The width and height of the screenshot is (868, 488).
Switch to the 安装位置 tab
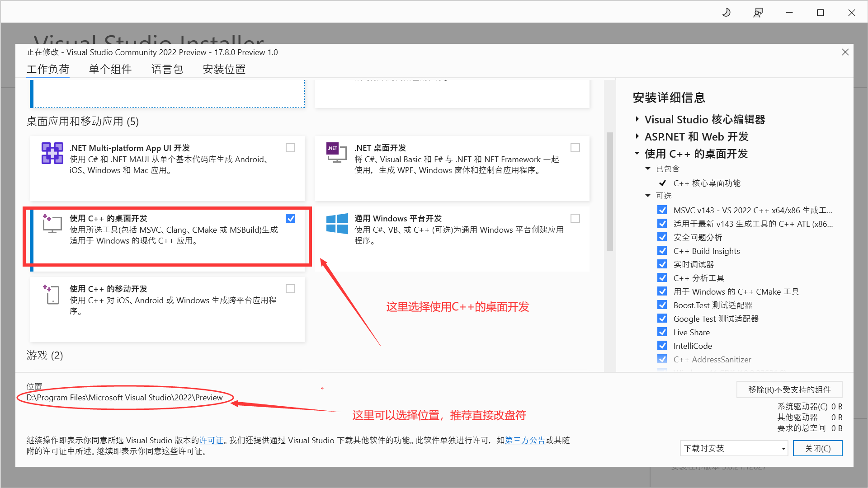[224, 69]
